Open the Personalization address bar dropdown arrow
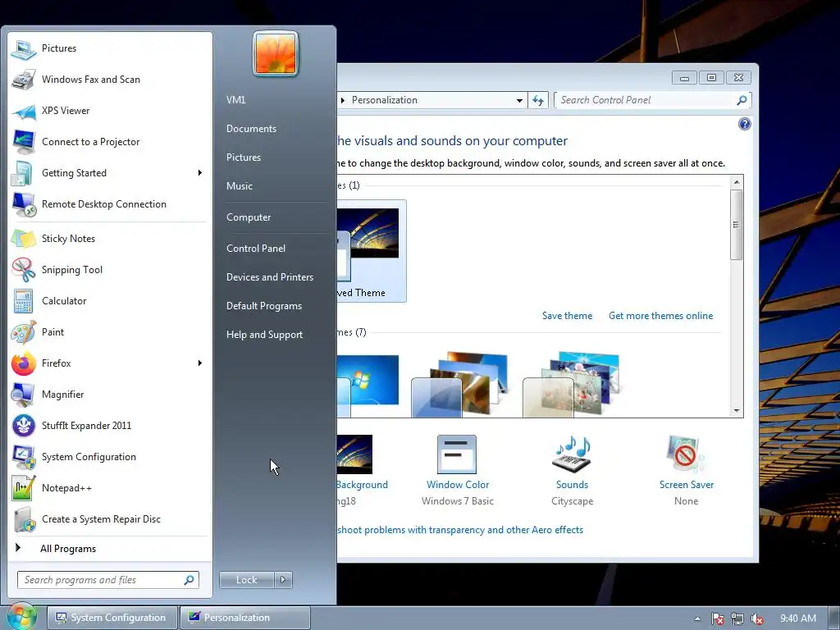840x630 pixels. 519,100
